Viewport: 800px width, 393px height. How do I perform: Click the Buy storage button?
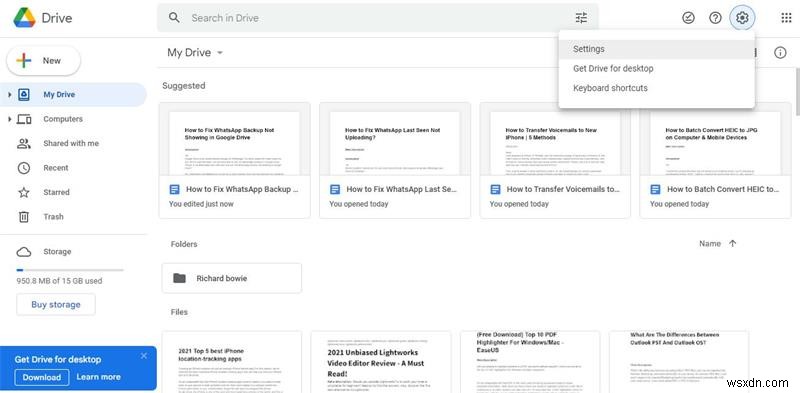pos(56,305)
